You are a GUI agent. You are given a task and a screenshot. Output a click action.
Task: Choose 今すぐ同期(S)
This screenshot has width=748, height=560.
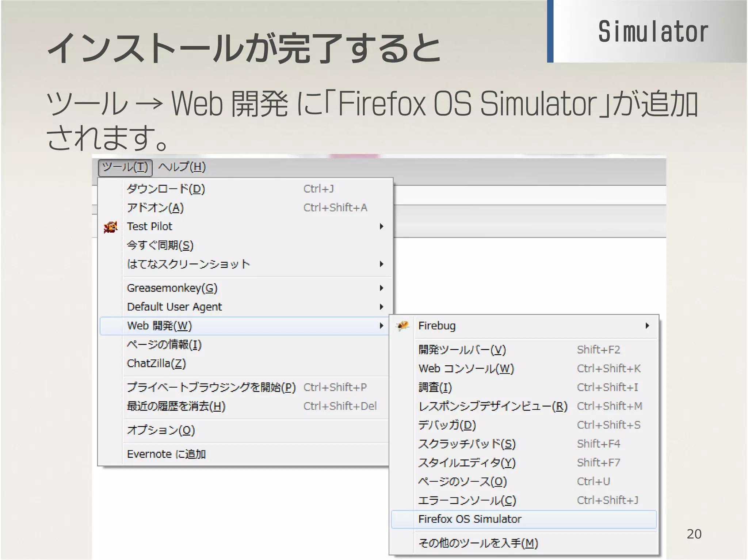(x=160, y=245)
